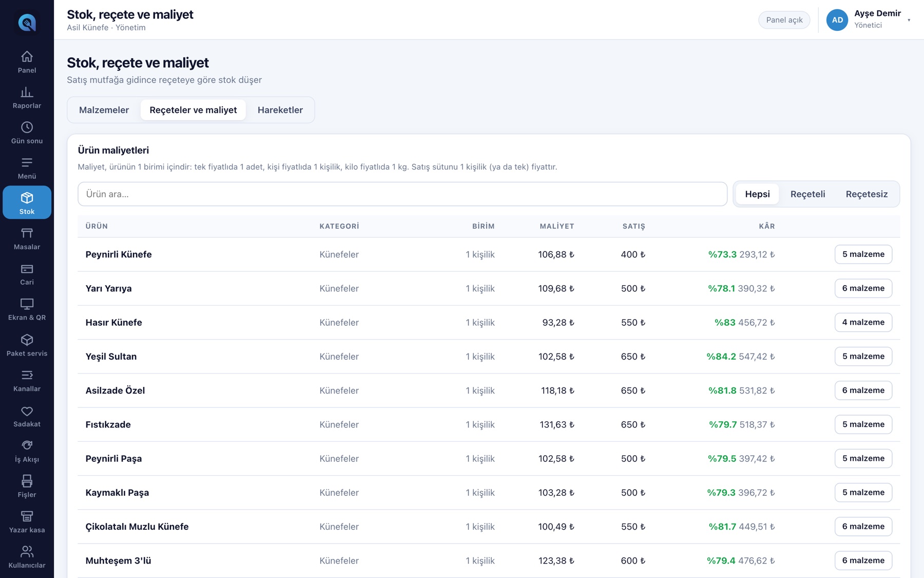The height and width of the screenshot is (578, 924).
Task: Open Raporlar chart icon in sidebar
Action: (27, 92)
